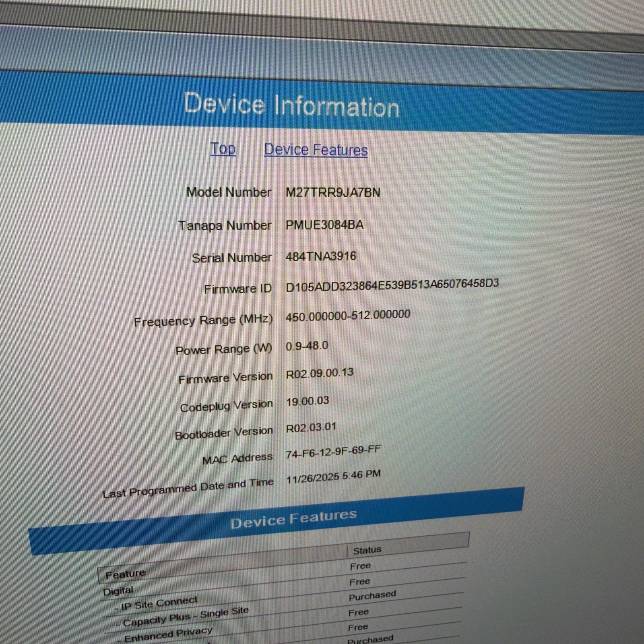Select the date 11/26/2025 5:46 PM

point(334,477)
